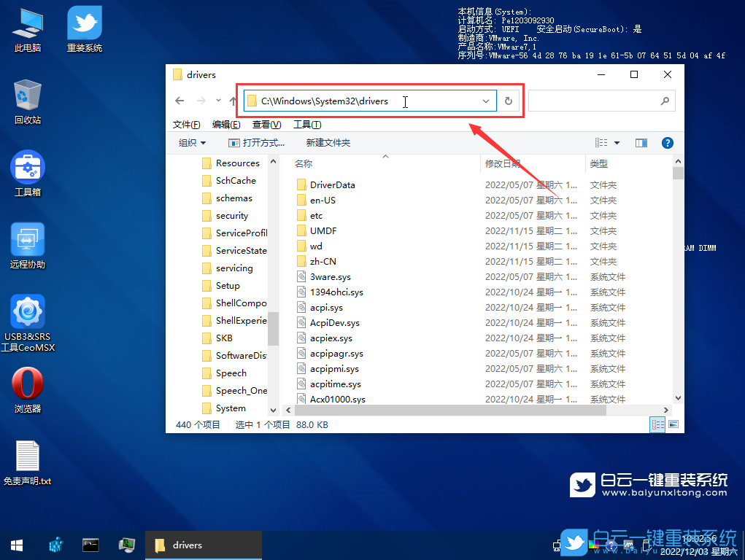Open 远程协助 from the desktop
This screenshot has width=745, height=560.
(x=27, y=241)
